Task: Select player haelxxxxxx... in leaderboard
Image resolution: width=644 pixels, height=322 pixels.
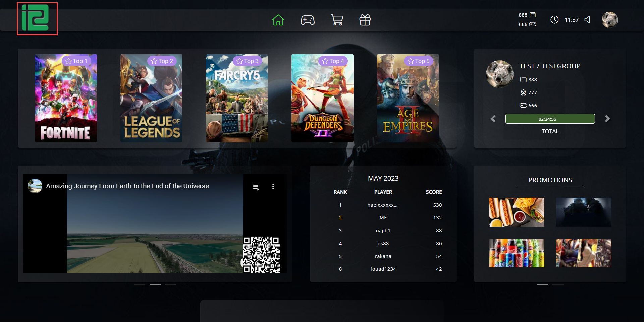Action: pyautogui.click(x=382, y=205)
